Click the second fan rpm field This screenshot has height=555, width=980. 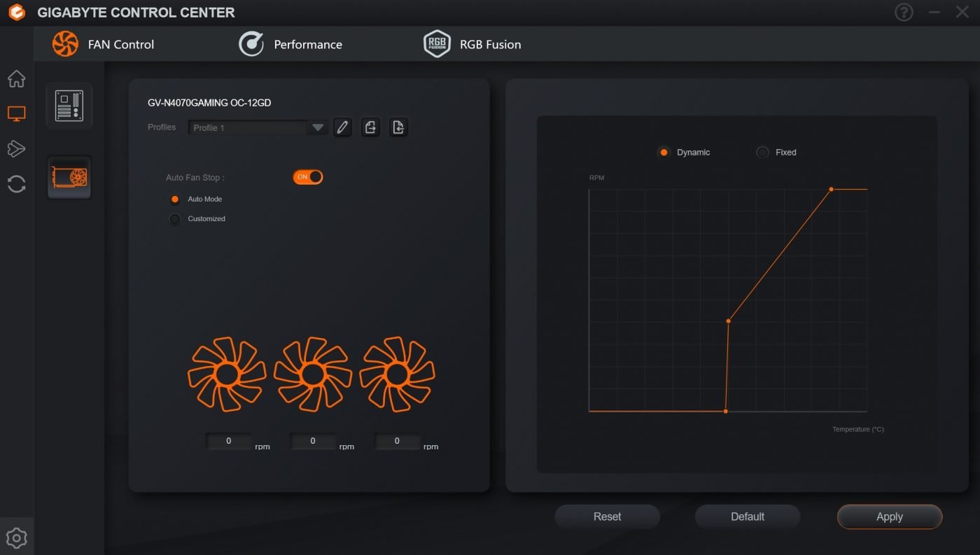(x=312, y=441)
